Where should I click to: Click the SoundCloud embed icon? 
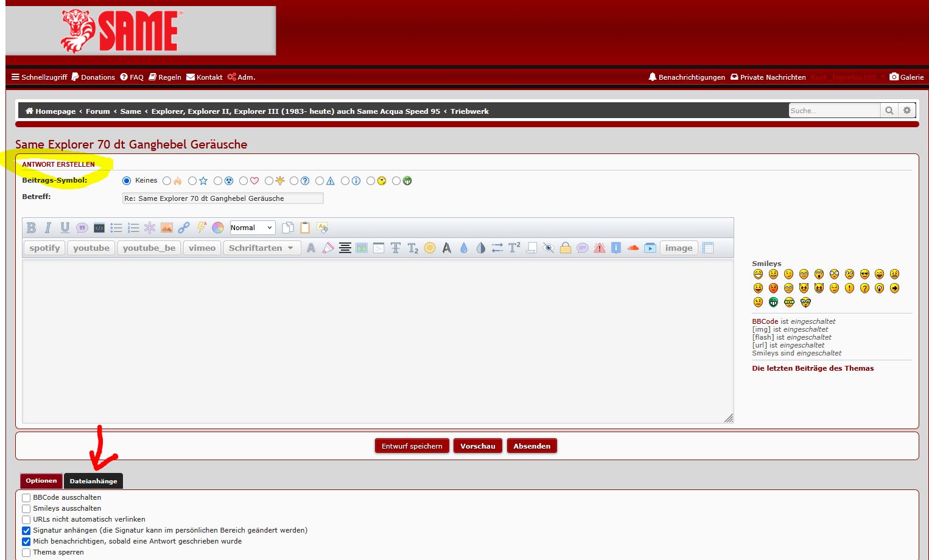(x=633, y=248)
